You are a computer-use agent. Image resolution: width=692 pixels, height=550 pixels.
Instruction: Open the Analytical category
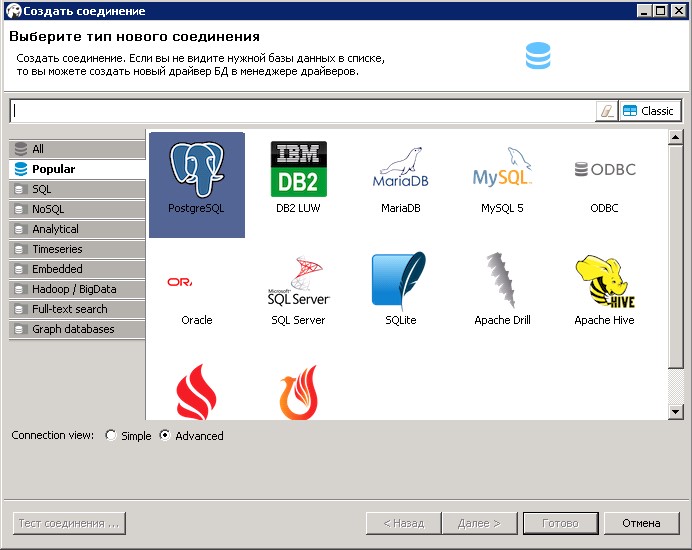(x=77, y=229)
